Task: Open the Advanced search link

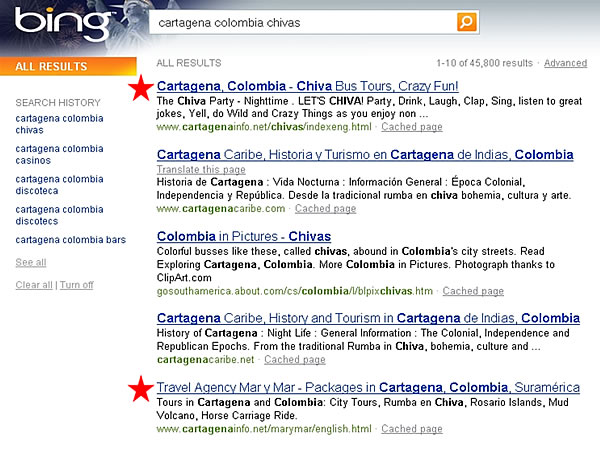Action: (x=565, y=63)
